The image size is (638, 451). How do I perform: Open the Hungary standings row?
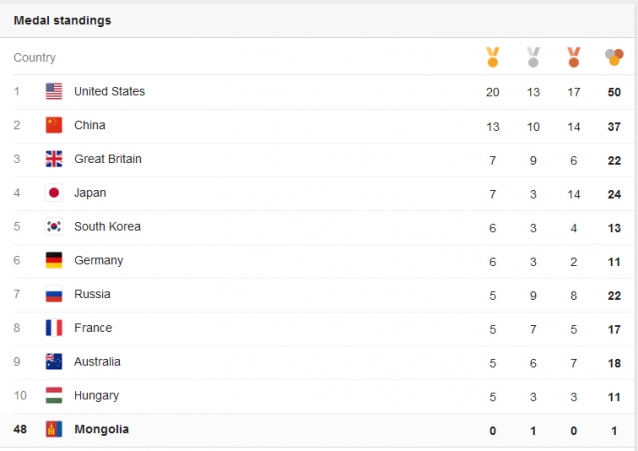[317, 396]
